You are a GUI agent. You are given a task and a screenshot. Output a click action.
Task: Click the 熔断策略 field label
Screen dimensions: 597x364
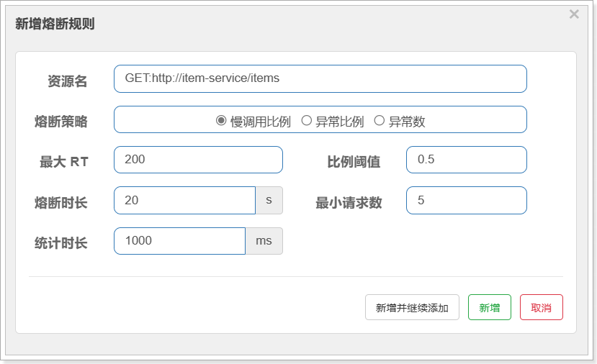click(61, 122)
